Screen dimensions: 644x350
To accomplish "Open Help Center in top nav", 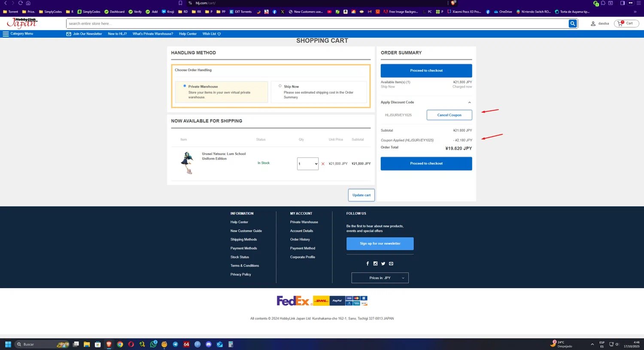I will click(x=188, y=33).
